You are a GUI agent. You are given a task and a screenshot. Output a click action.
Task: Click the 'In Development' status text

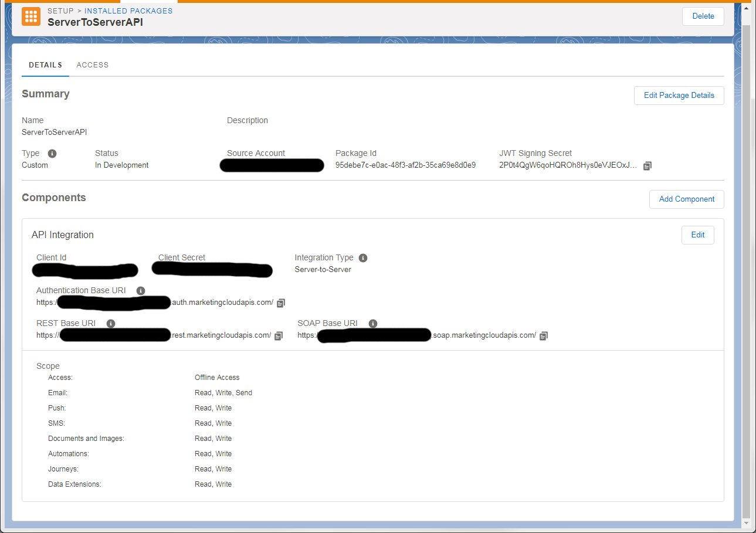point(122,165)
